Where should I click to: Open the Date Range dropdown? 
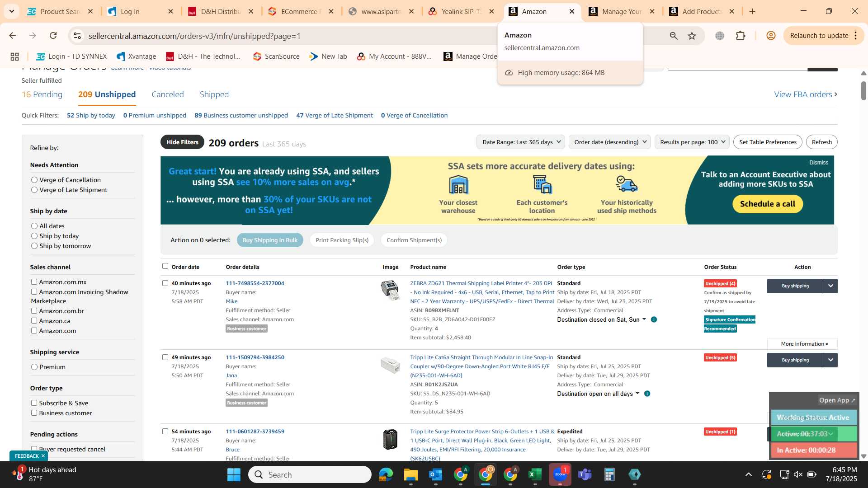[521, 142]
